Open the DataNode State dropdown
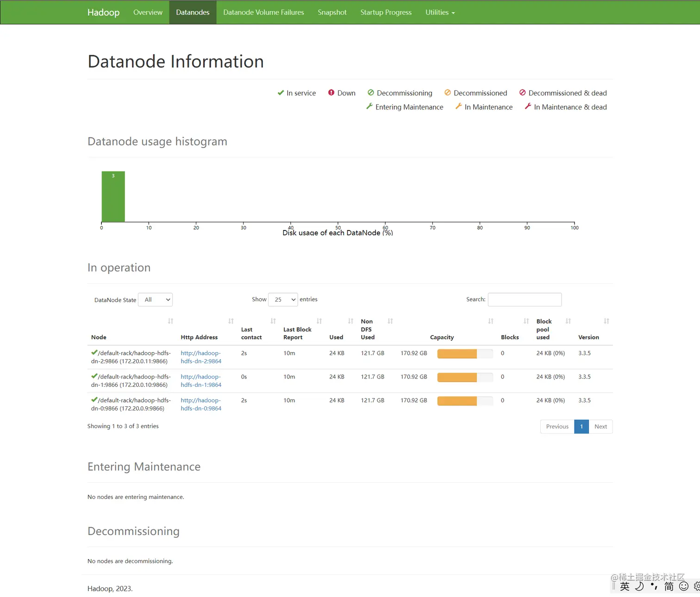 coord(156,300)
